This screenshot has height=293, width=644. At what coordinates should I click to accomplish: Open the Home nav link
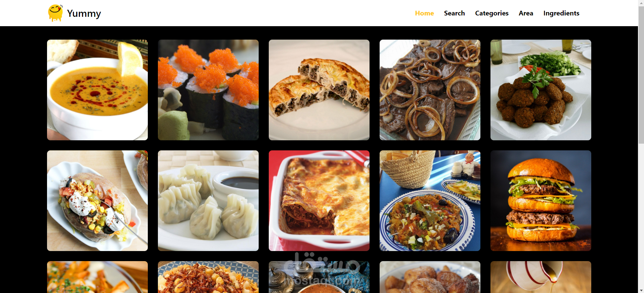[x=424, y=13]
